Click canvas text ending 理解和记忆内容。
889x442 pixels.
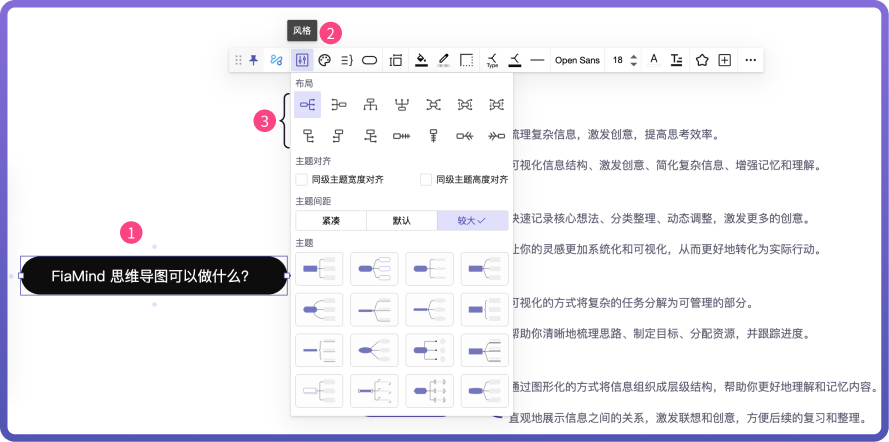point(694,388)
